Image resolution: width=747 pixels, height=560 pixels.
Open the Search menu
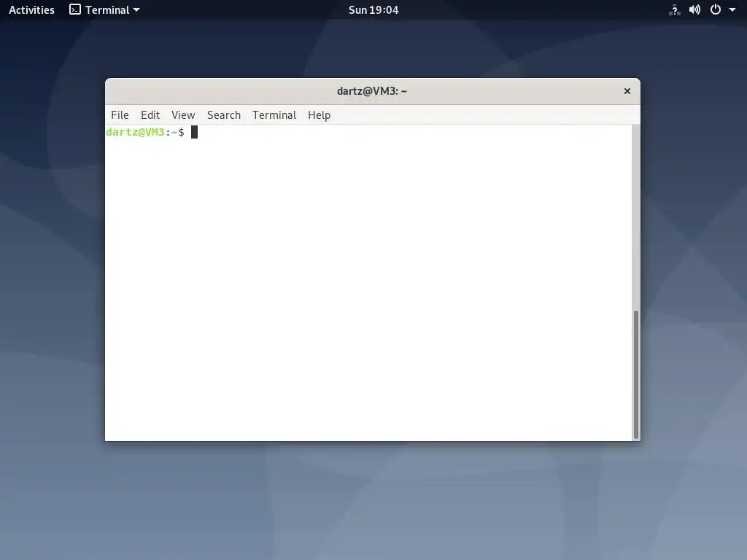[x=223, y=114]
